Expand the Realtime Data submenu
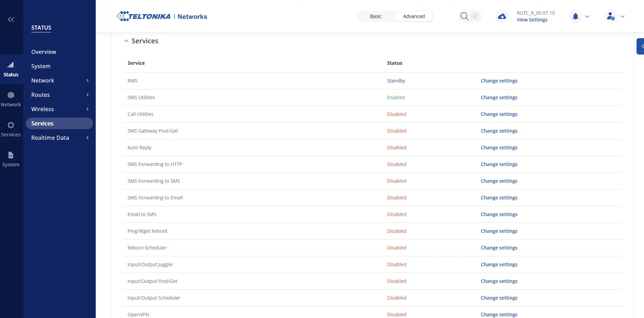This screenshot has height=318, width=644. coord(88,138)
